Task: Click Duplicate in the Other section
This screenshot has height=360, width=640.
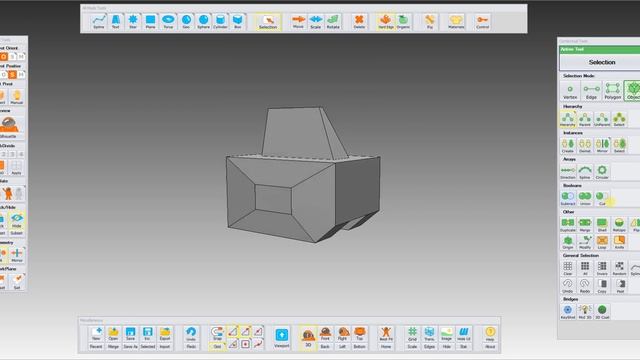Action: point(568,225)
